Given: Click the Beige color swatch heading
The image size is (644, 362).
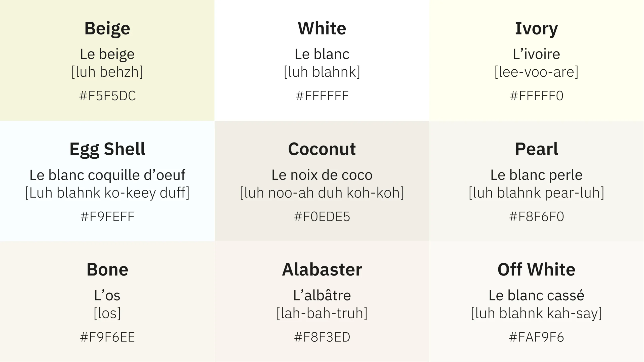Looking at the screenshot, I should coord(107,28).
